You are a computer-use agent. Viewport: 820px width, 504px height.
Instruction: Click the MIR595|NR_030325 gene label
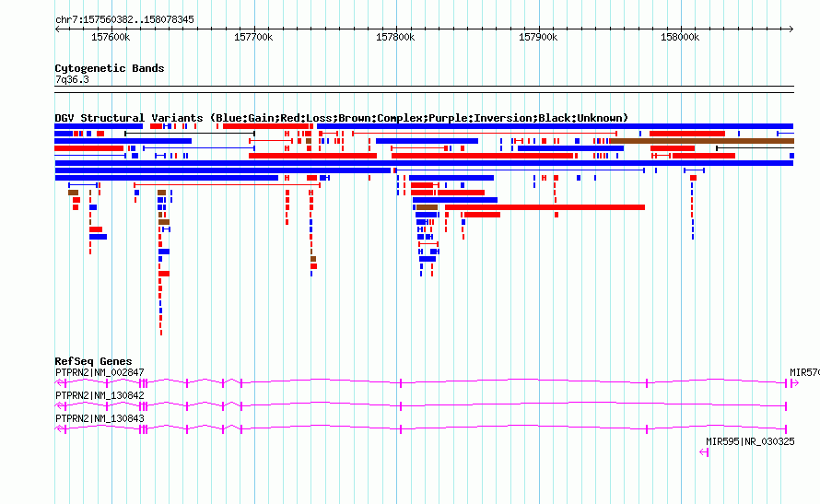(750, 441)
